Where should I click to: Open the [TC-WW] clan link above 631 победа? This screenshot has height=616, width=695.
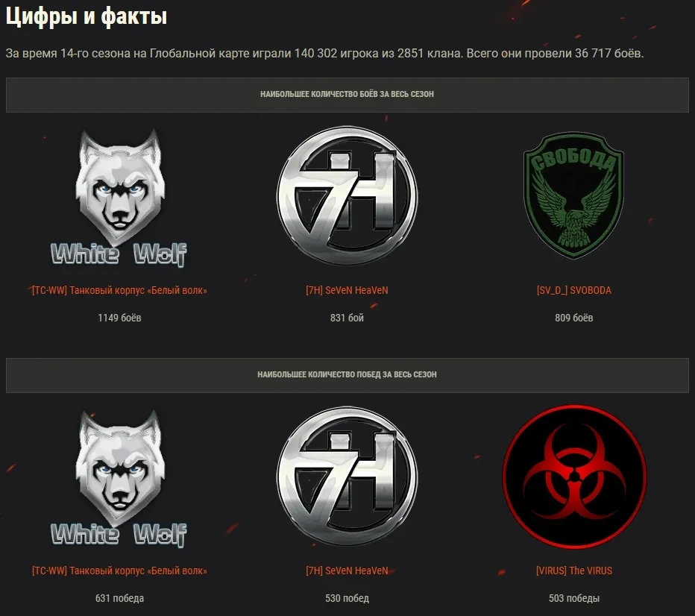(x=119, y=571)
